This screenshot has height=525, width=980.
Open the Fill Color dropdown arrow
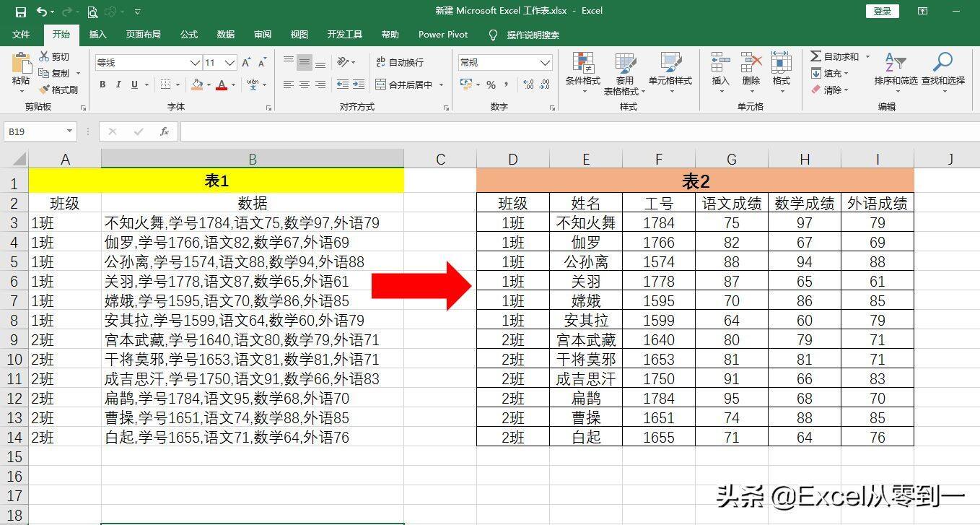pyautogui.click(x=209, y=84)
